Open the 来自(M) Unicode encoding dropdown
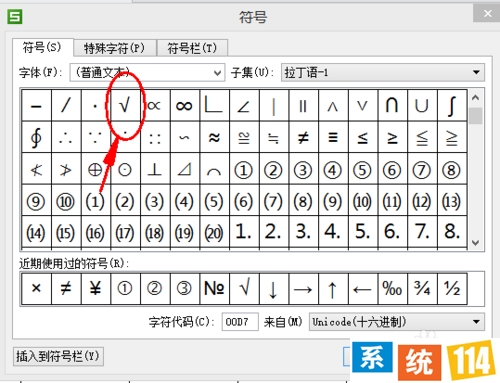The image size is (500, 383). coord(397,322)
